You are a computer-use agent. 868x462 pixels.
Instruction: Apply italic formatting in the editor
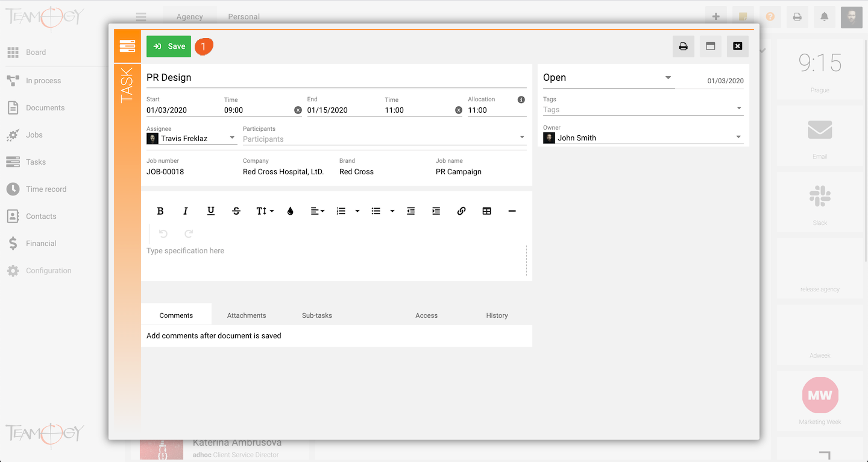186,211
